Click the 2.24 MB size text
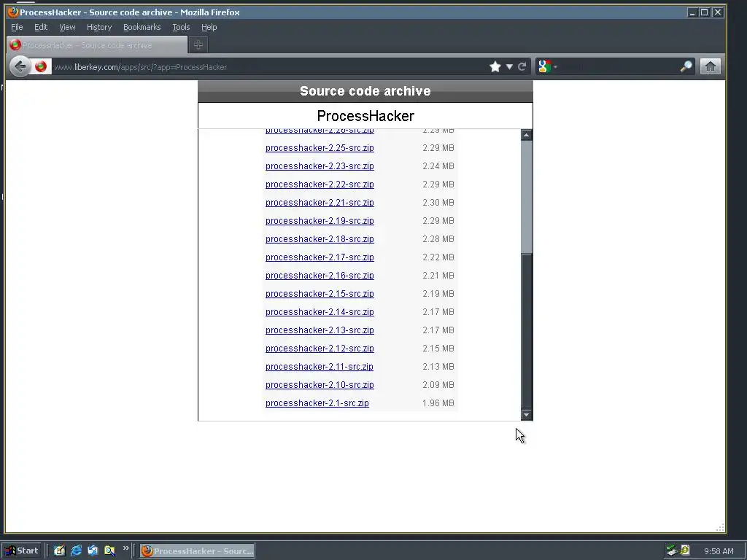This screenshot has width=747, height=560. click(x=438, y=166)
